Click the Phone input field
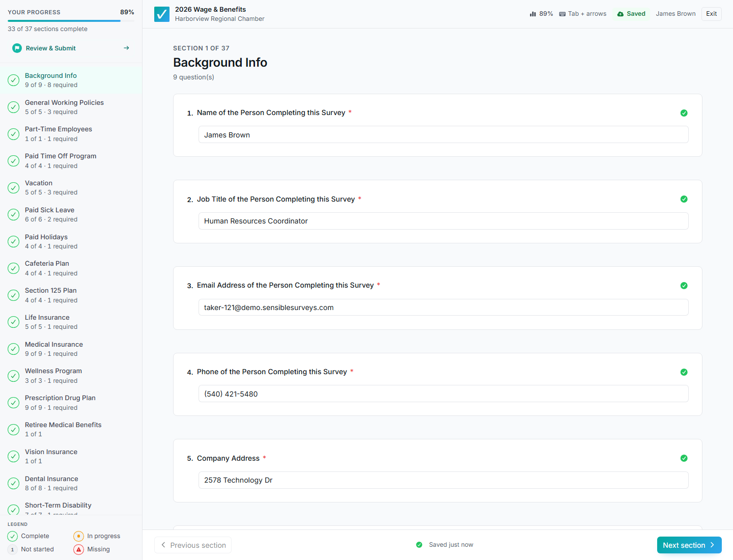This screenshot has width=733, height=560. coord(443,394)
